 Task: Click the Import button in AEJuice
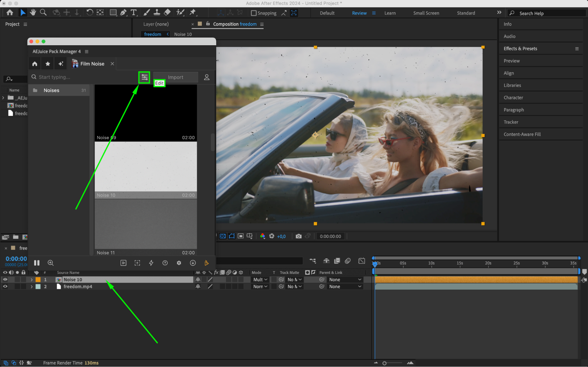click(x=175, y=77)
